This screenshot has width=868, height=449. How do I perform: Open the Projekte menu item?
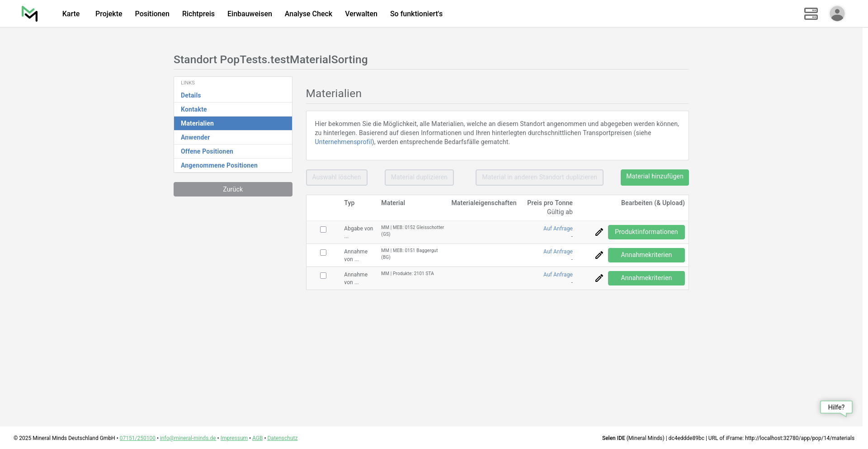108,14
